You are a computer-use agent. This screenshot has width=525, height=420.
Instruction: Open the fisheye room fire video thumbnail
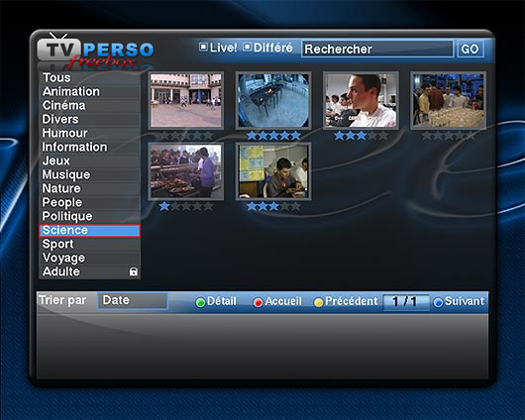273,100
